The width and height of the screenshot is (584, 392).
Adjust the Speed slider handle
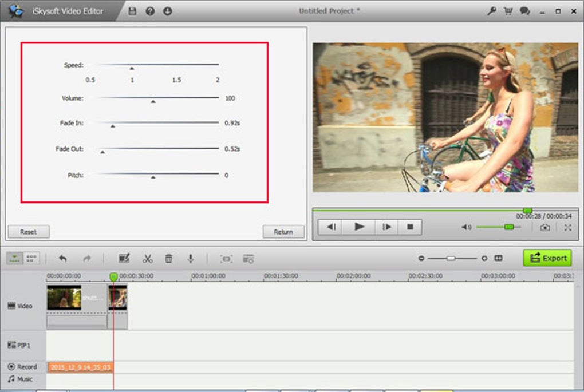tap(132, 69)
